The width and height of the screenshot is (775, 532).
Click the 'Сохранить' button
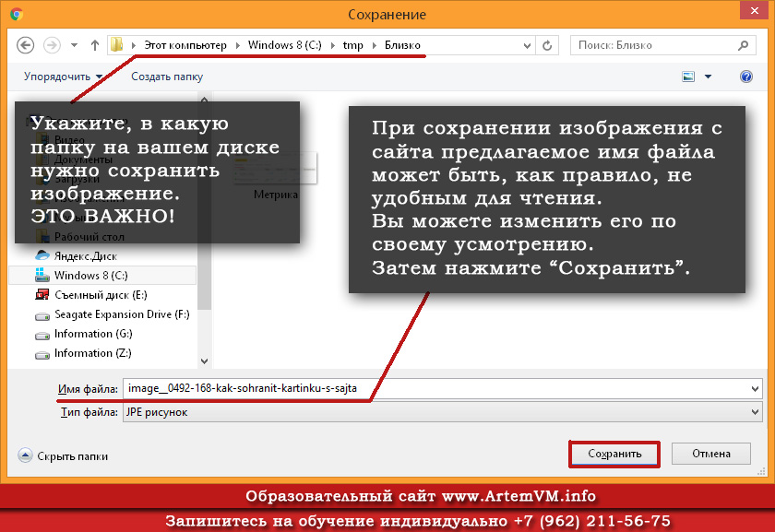pyautogui.click(x=614, y=454)
